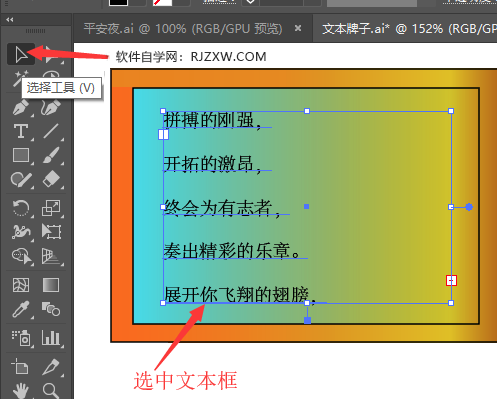Close the 平安夜.ai document tab
This screenshot has width=497, height=399.
(x=298, y=28)
